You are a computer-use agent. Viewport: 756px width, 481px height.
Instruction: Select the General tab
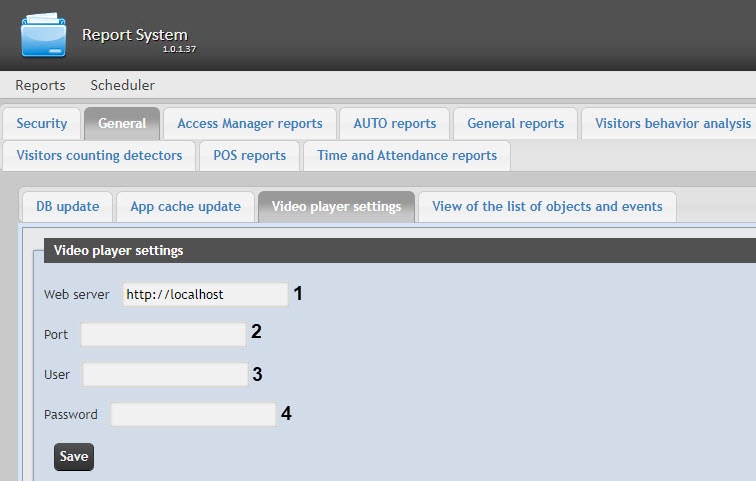pyautogui.click(x=122, y=124)
